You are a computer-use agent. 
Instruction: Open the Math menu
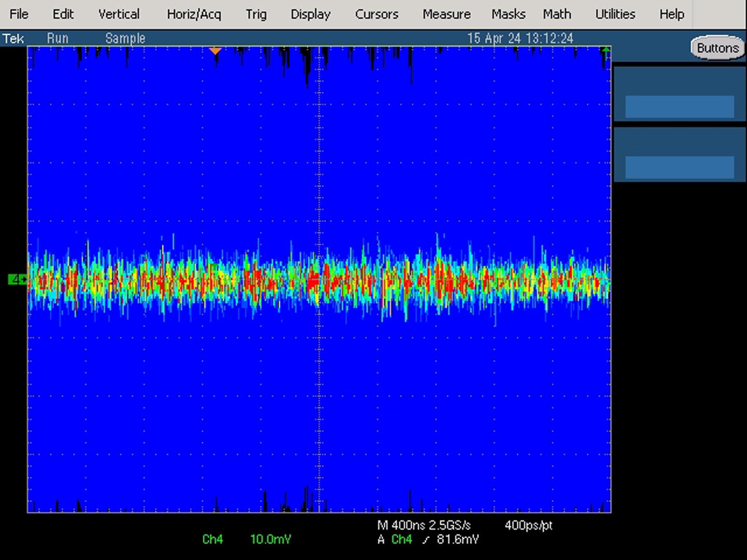click(x=557, y=14)
